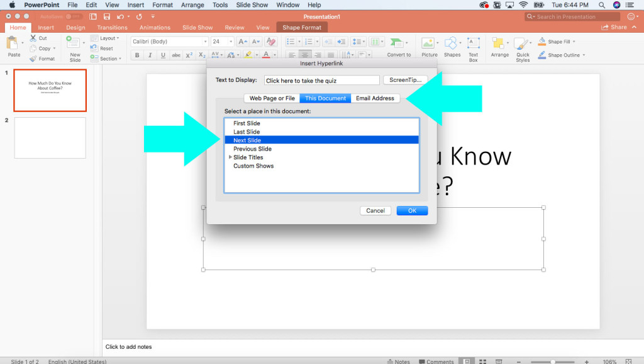This screenshot has width=644, height=364.
Task: Increase the list indent level
Action: tap(341, 42)
